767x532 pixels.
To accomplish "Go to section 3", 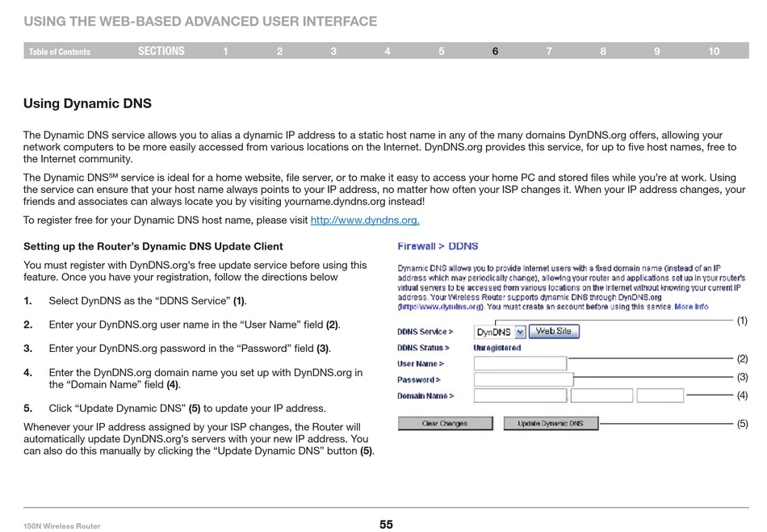I will (x=333, y=52).
